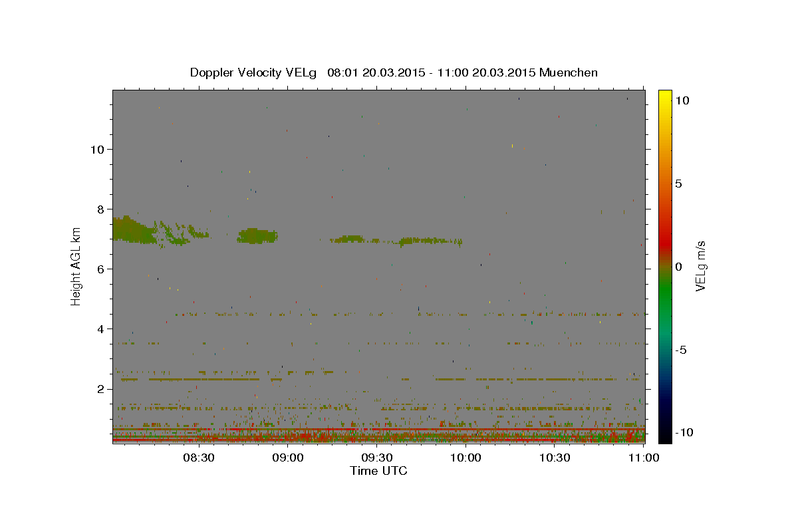The width and height of the screenshot is (798, 532).
Task: Click the '10:30' time axis label
Action: tap(555, 458)
